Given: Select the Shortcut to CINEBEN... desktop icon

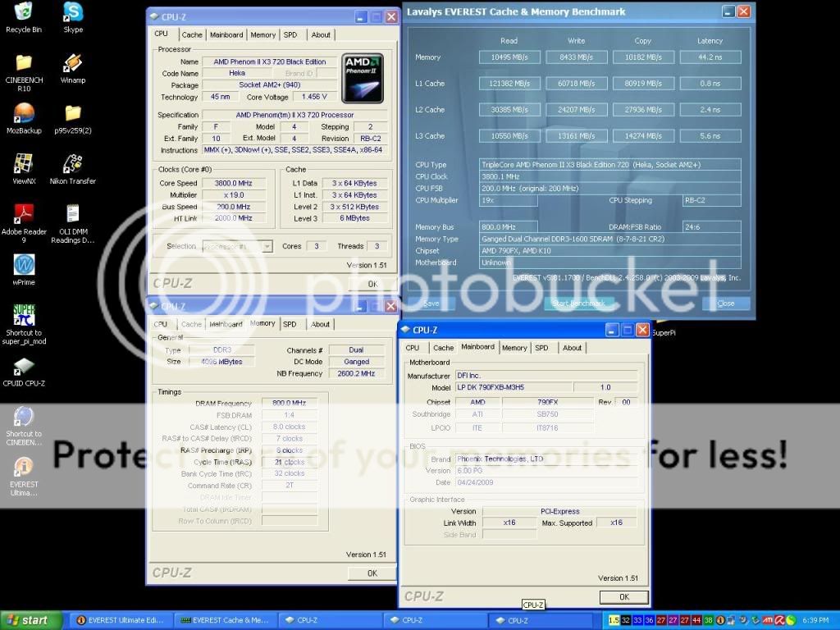Looking at the screenshot, I should 24,427.
